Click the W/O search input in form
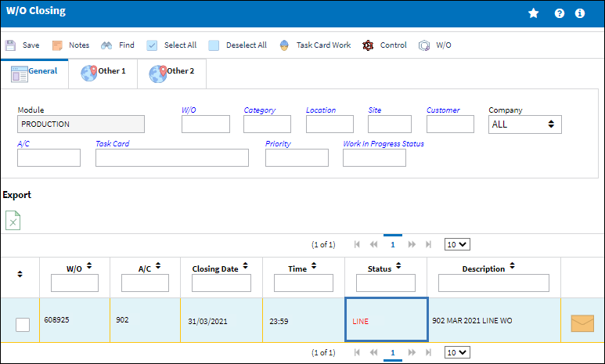 click(206, 124)
